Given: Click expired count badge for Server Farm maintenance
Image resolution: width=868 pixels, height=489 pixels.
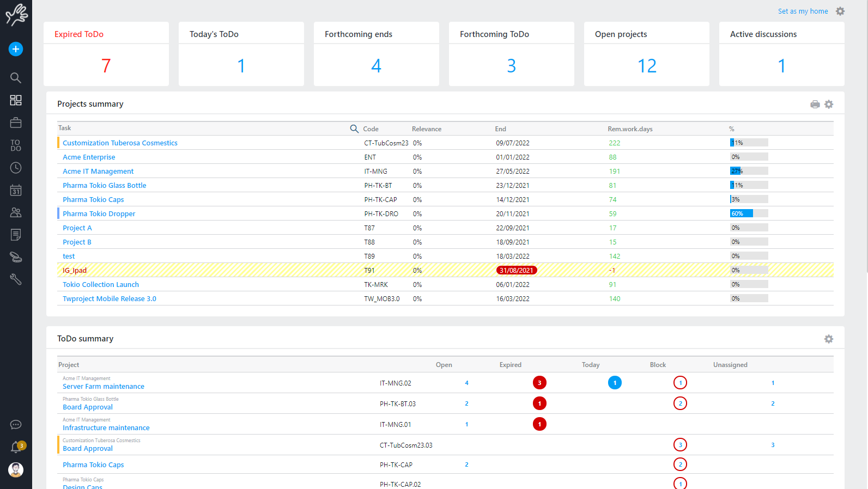Looking at the screenshot, I should tap(539, 383).
